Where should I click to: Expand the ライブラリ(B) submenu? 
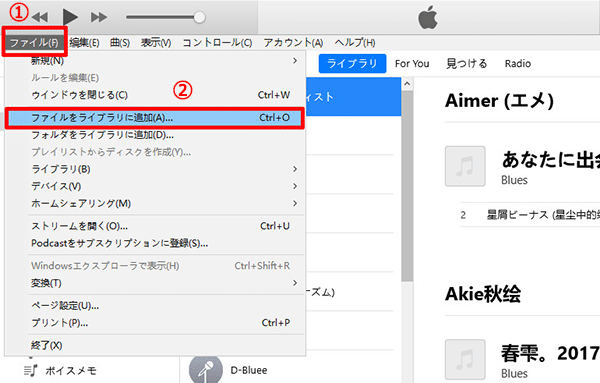click(x=155, y=169)
